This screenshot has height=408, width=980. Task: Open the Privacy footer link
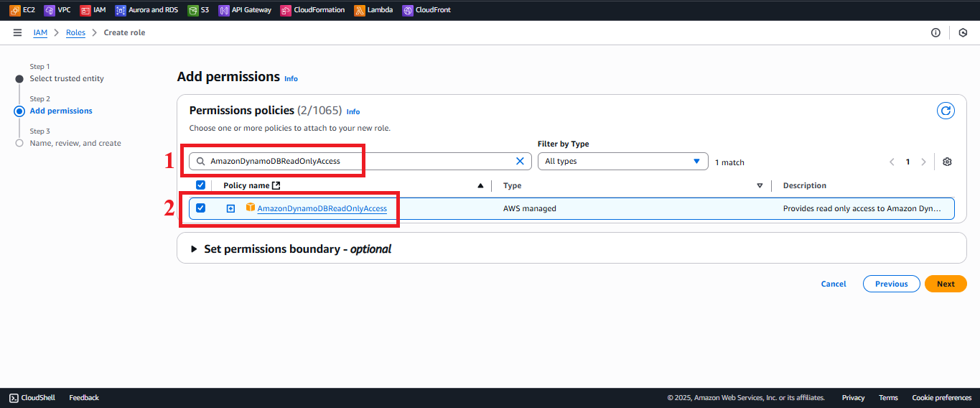click(853, 397)
